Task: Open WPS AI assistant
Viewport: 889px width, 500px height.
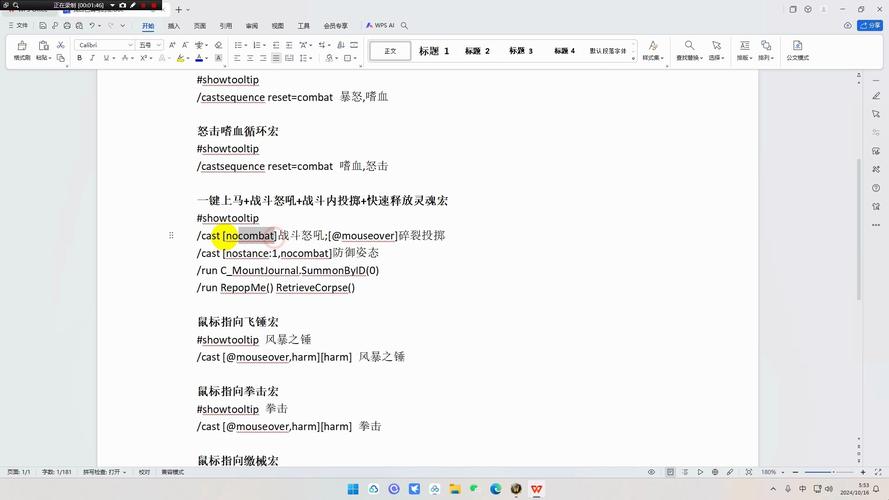Action: tap(380, 26)
